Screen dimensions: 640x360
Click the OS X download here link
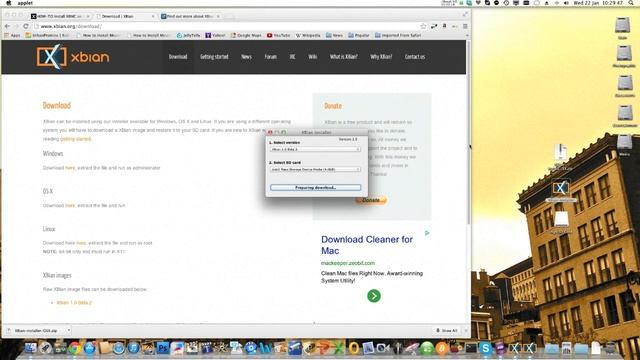click(70, 206)
